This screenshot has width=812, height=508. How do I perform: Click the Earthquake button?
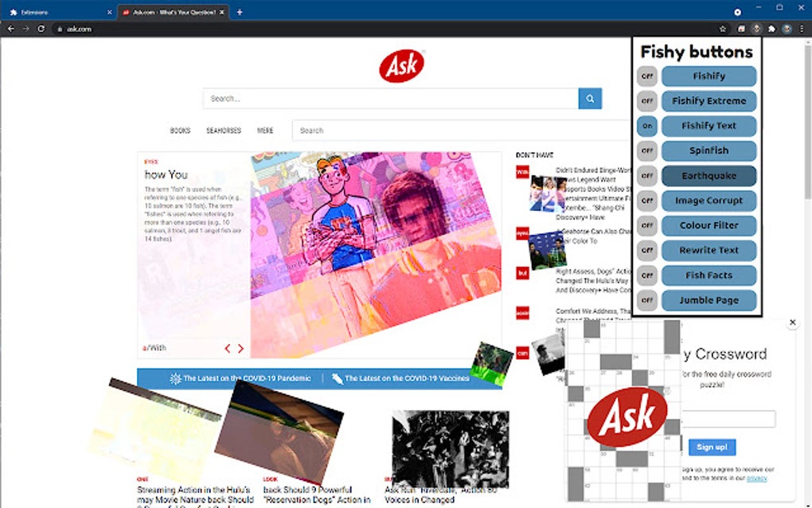[x=709, y=175]
